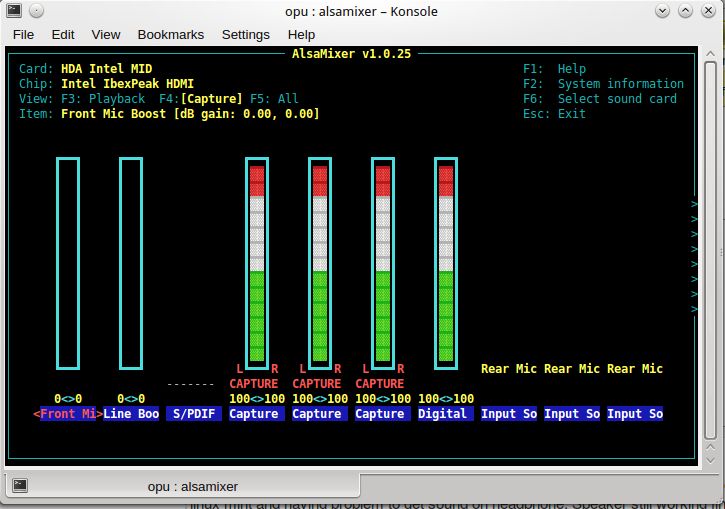The image size is (725, 509).
Task: Click the Digital volume bar
Action: (x=445, y=263)
